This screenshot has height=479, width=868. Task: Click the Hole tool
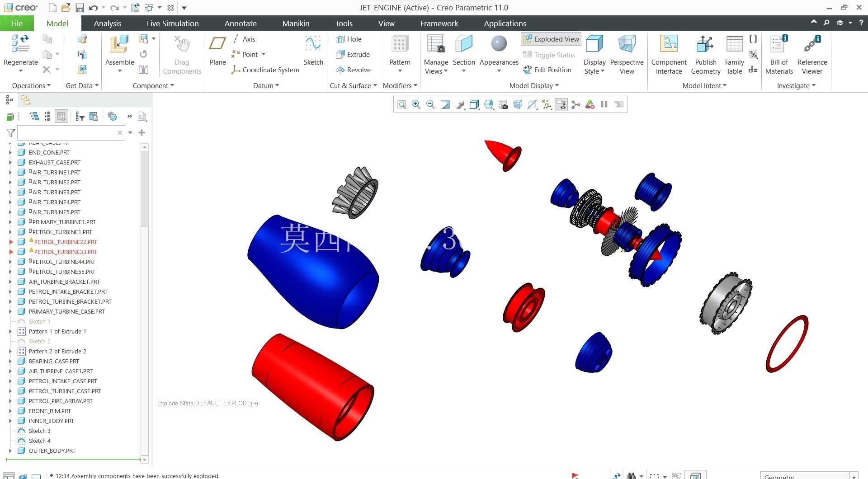349,39
